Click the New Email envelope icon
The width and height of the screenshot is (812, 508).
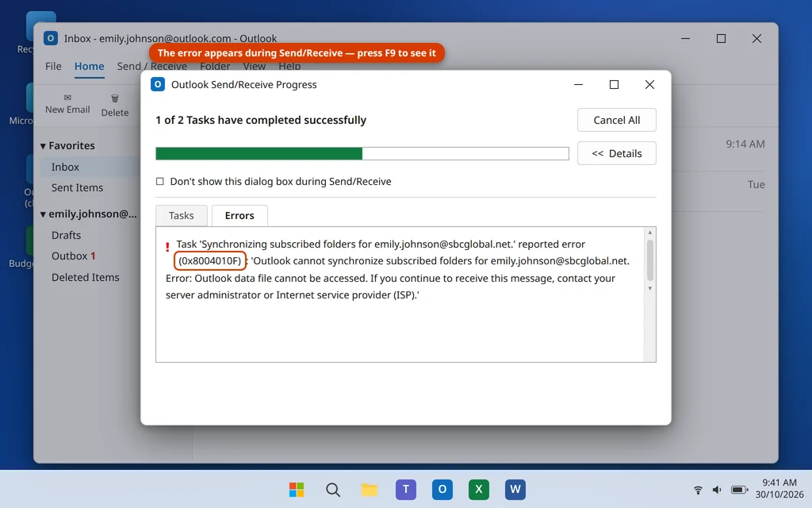click(x=67, y=98)
